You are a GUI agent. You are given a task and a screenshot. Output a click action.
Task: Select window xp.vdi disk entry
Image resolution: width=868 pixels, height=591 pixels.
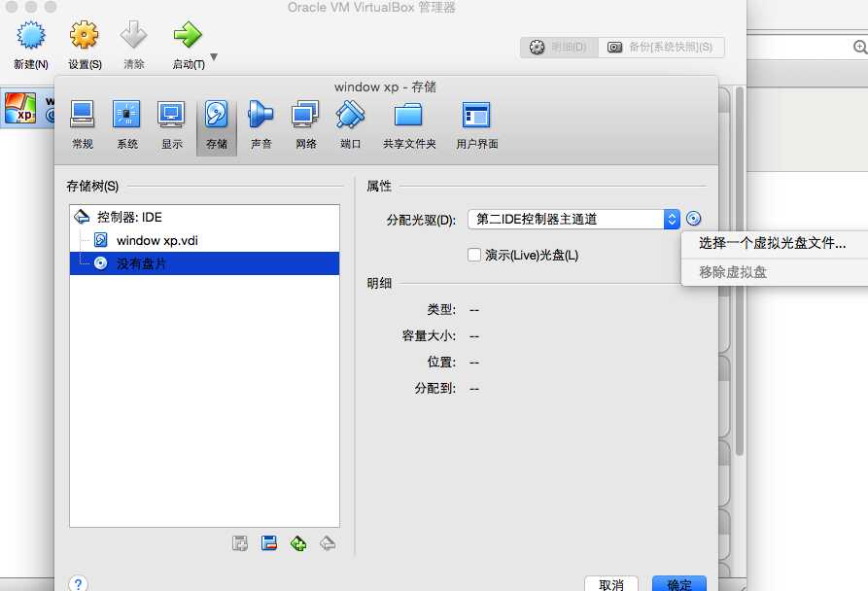pyautogui.click(x=204, y=240)
